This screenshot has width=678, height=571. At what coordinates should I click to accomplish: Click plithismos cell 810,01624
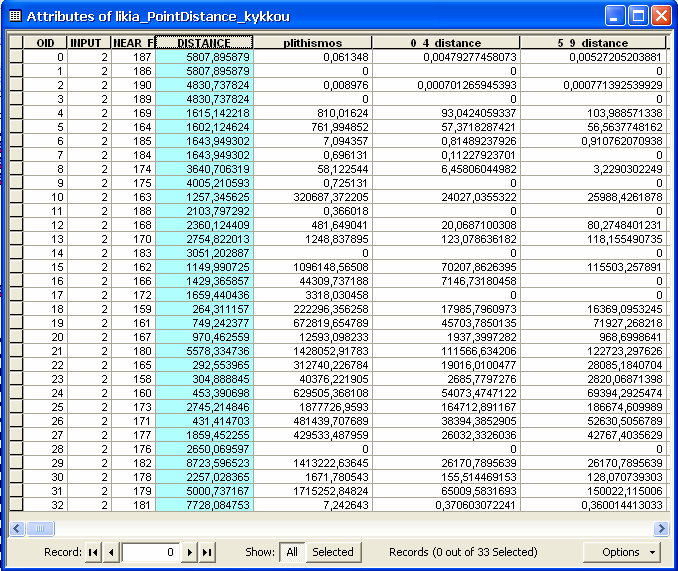(x=313, y=113)
